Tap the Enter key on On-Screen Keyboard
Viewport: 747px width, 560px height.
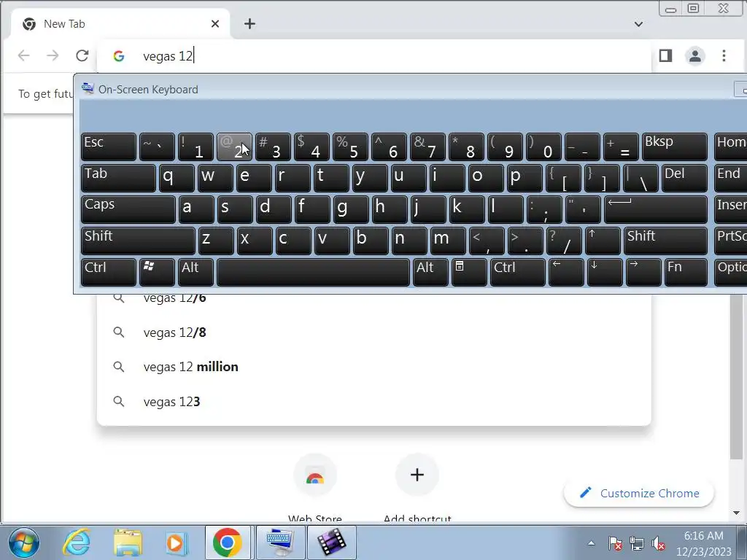[656, 209]
